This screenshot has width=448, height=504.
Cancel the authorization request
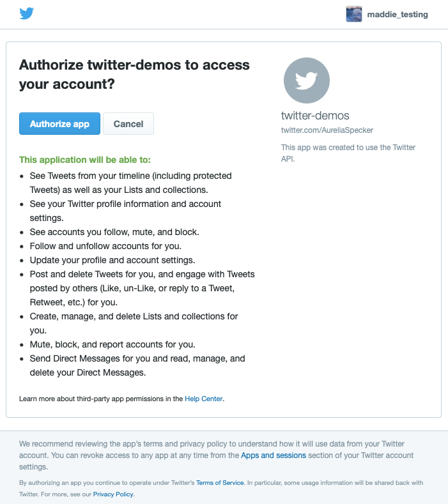point(128,124)
